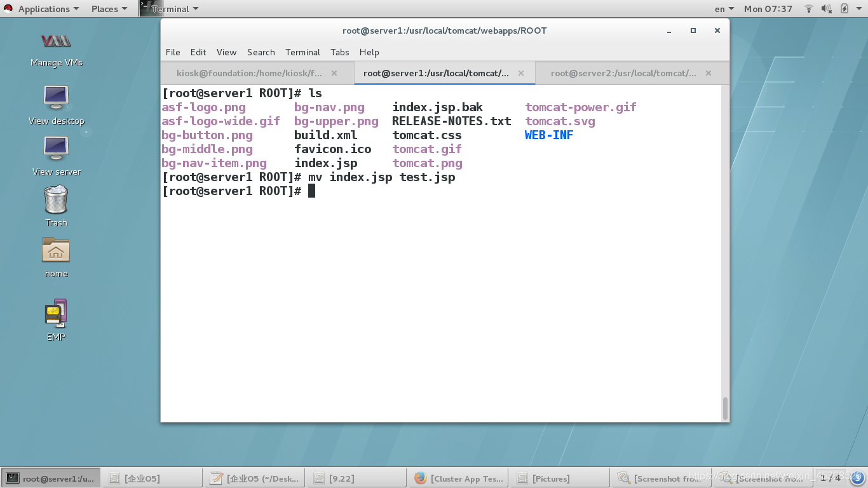Open the Trash desktop icon
Viewport: 868px width, 488px height.
pos(56,205)
